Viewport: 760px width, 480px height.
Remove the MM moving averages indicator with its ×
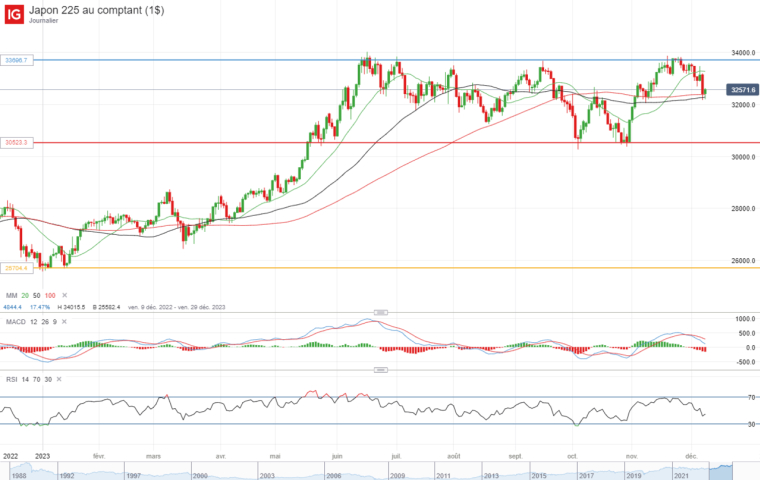click(64, 295)
